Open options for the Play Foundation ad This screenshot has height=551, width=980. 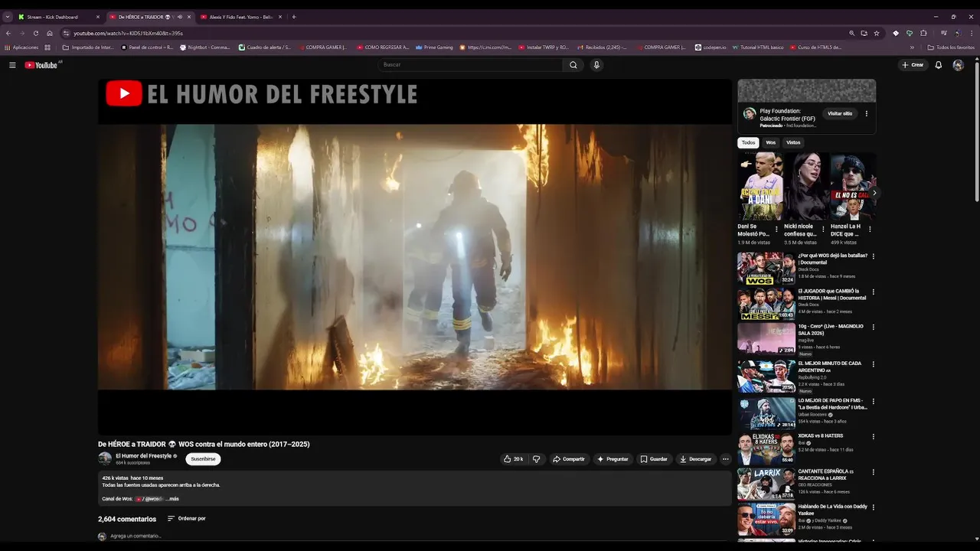pyautogui.click(x=867, y=113)
